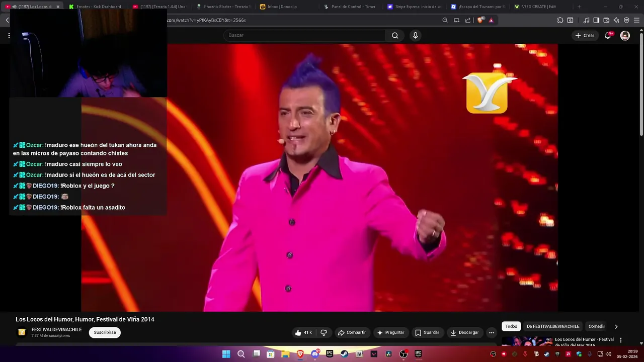Like the video with thumbs-up 41 k
644x362 pixels.
[303, 332]
